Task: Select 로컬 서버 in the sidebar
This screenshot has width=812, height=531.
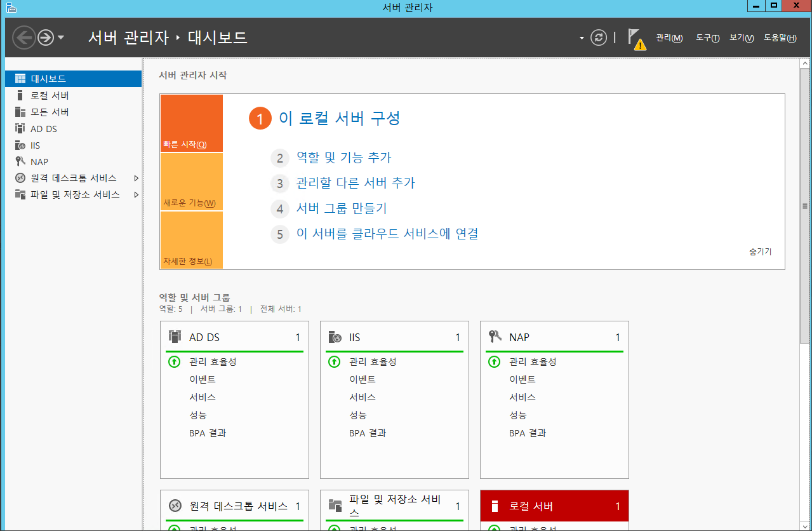Action: click(50, 95)
